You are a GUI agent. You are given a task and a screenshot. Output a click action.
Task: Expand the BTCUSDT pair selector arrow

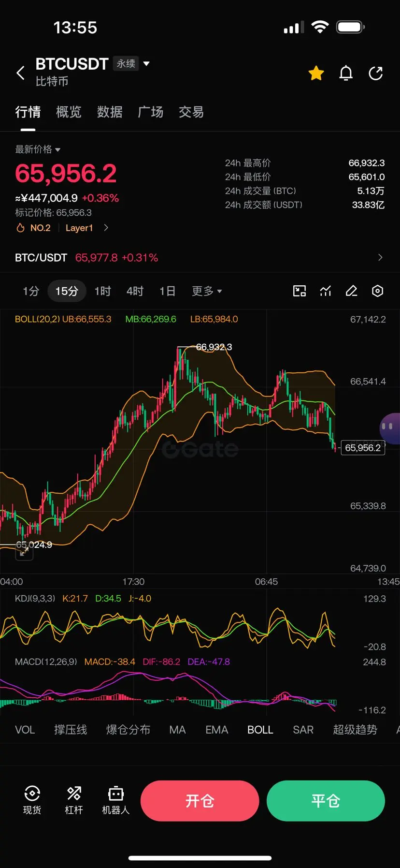pyautogui.click(x=146, y=63)
